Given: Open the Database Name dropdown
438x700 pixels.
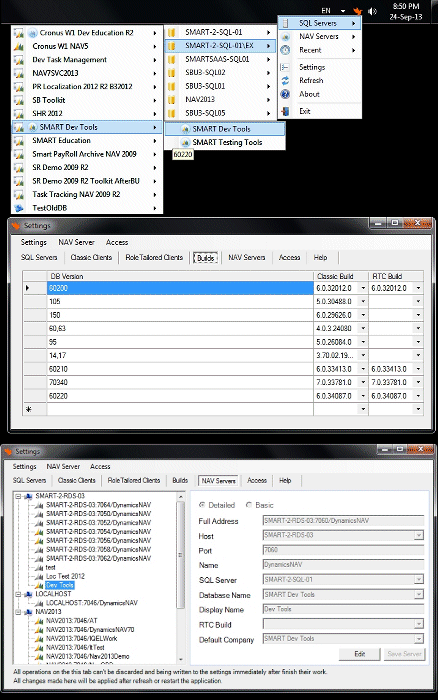Looking at the screenshot, I should click(418, 595).
